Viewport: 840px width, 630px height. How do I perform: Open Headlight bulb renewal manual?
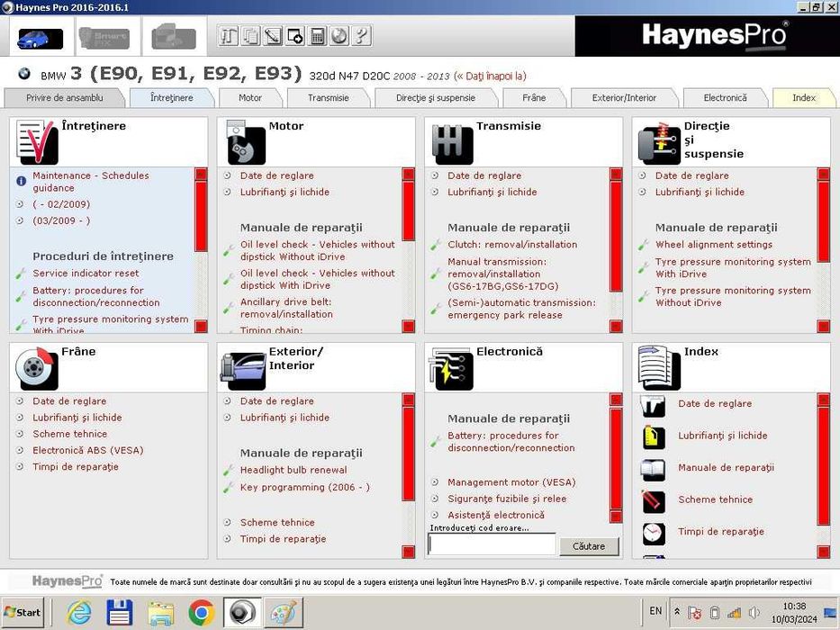(x=293, y=470)
